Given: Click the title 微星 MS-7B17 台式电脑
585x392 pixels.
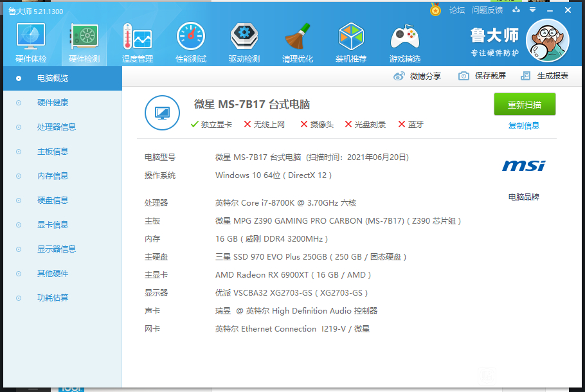Looking at the screenshot, I should pyautogui.click(x=252, y=105).
